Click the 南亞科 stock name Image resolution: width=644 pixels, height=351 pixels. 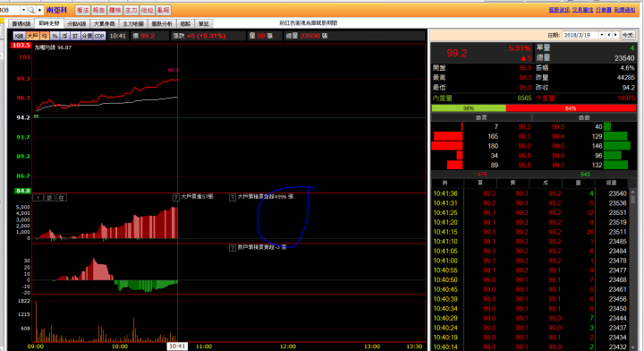tap(56, 10)
